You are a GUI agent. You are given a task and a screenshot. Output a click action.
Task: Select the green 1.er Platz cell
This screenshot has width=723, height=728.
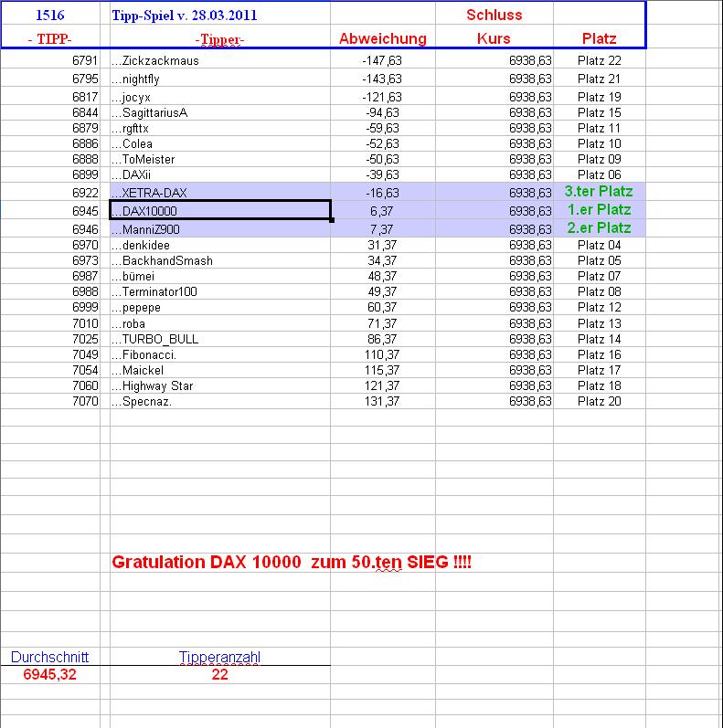[x=600, y=210]
